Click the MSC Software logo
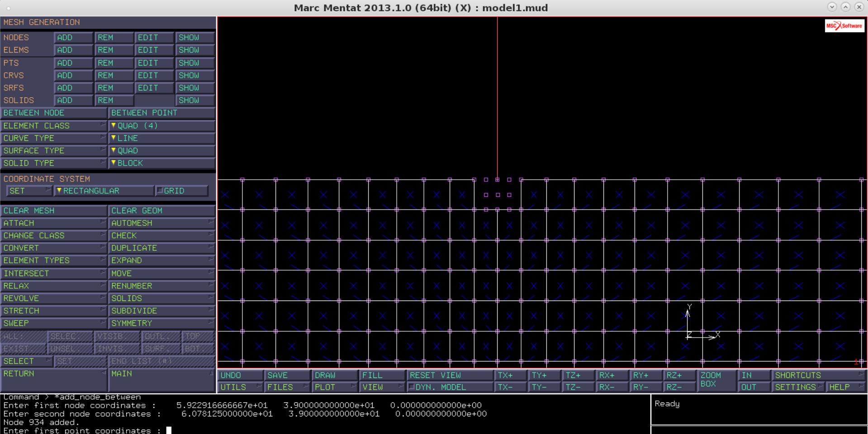The height and width of the screenshot is (434, 868). pos(844,26)
